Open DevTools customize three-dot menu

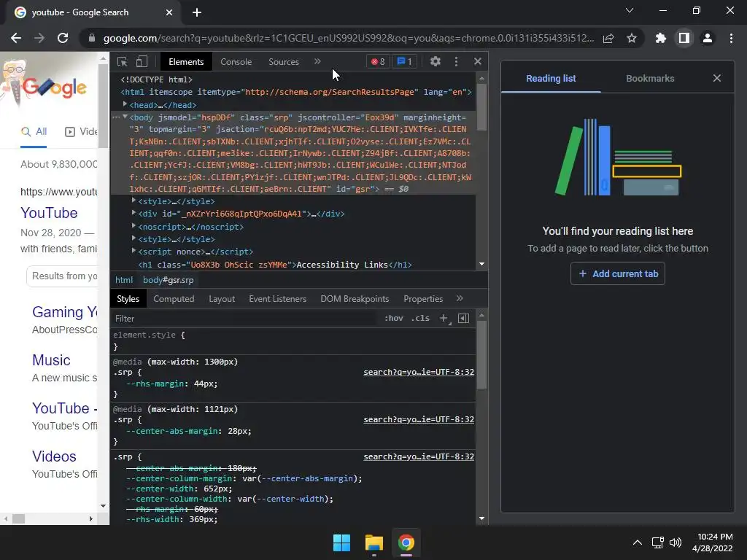(x=456, y=61)
